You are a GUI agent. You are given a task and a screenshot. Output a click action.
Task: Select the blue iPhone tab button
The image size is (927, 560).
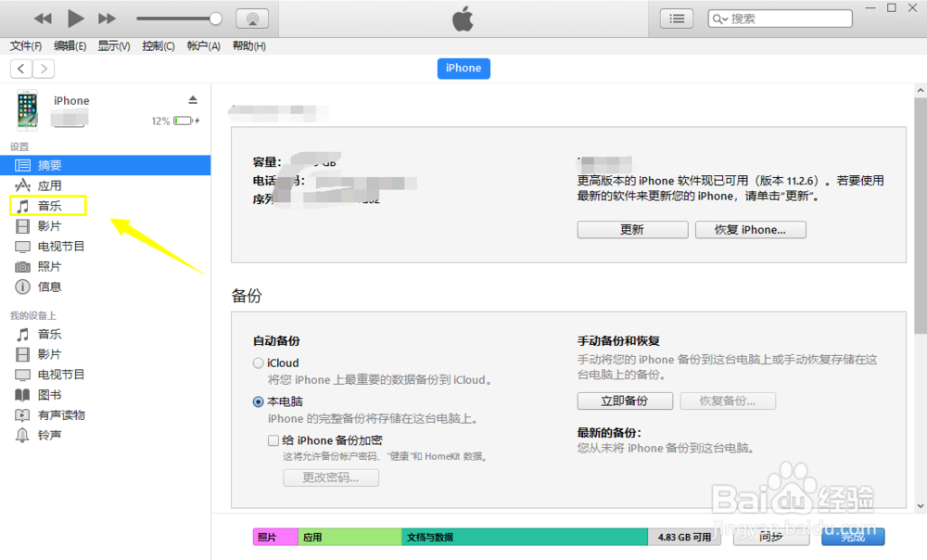pyautogui.click(x=463, y=69)
